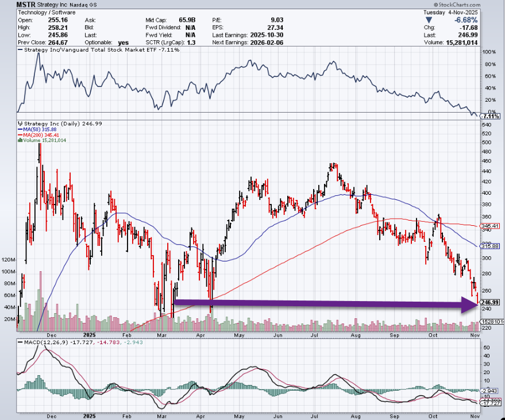Click the -7.11% relative strength flag

pyautogui.click(x=489, y=116)
